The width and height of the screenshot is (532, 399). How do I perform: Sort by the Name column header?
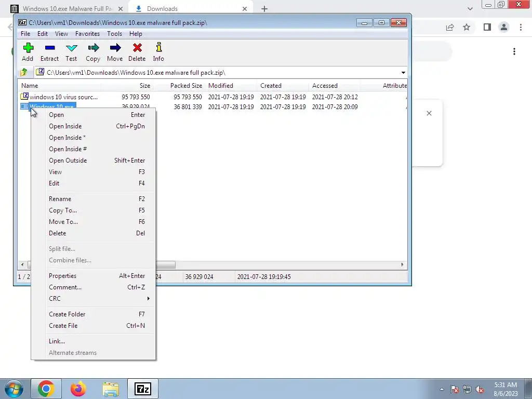pos(59,86)
